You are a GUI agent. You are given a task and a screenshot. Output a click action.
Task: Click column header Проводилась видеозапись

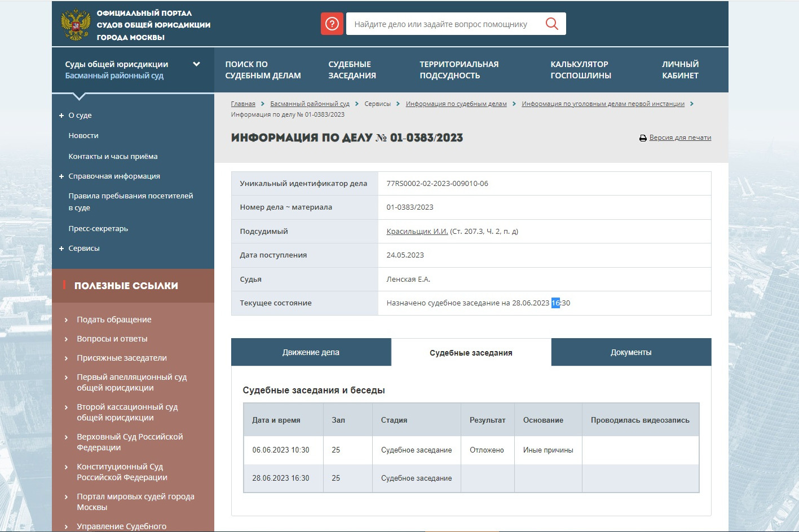point(640,420)
